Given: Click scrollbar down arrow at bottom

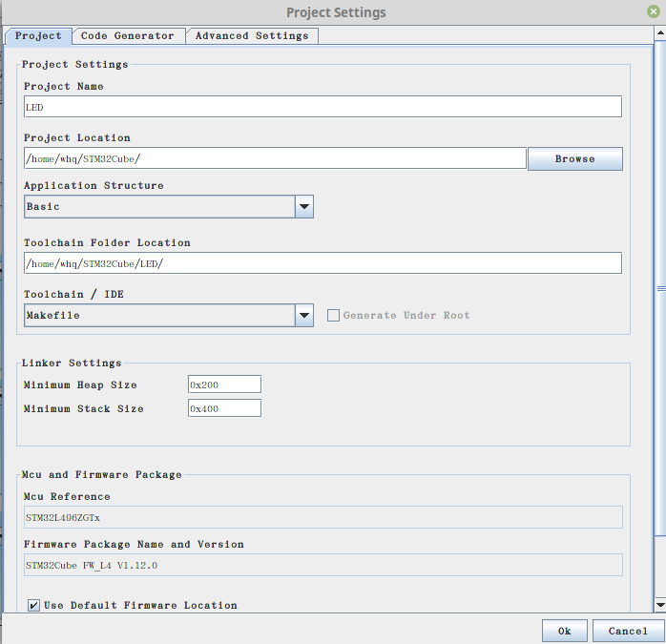Looking at the screenshot, I should (659, 605).
